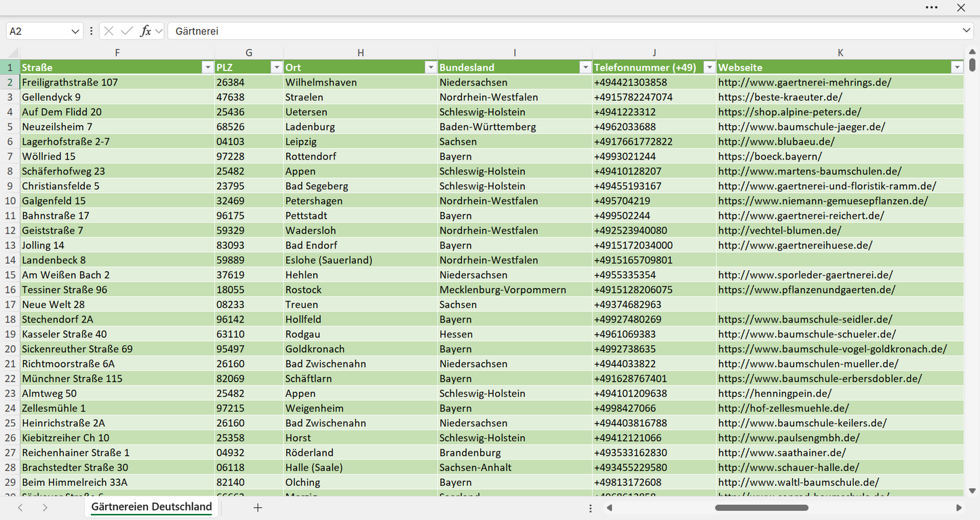Open the Straße column filter dropdown
Viewport: 980px width, 520px height.
tap(208, 67)
